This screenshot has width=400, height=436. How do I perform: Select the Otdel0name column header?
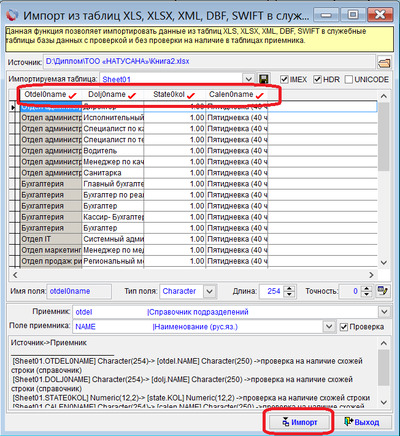(51, 95)
